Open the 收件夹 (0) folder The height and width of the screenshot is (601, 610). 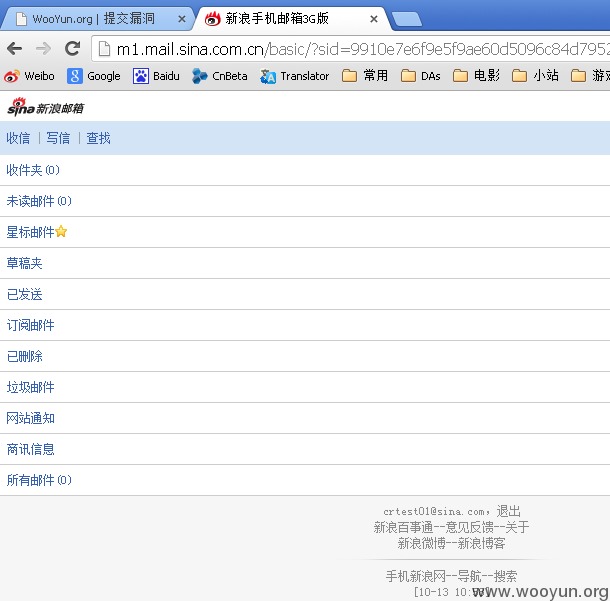click(x=33, y=170)
